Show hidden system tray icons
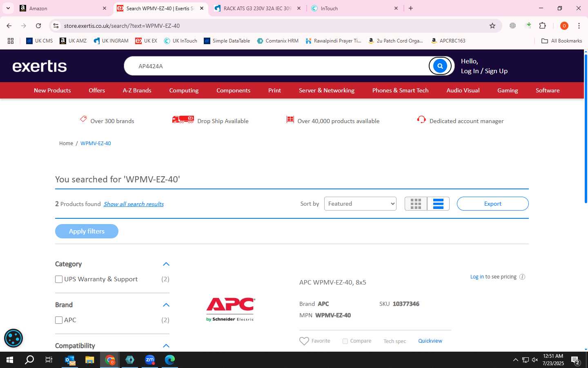Viewport: 588px width, 368px height. click(515, 360)
